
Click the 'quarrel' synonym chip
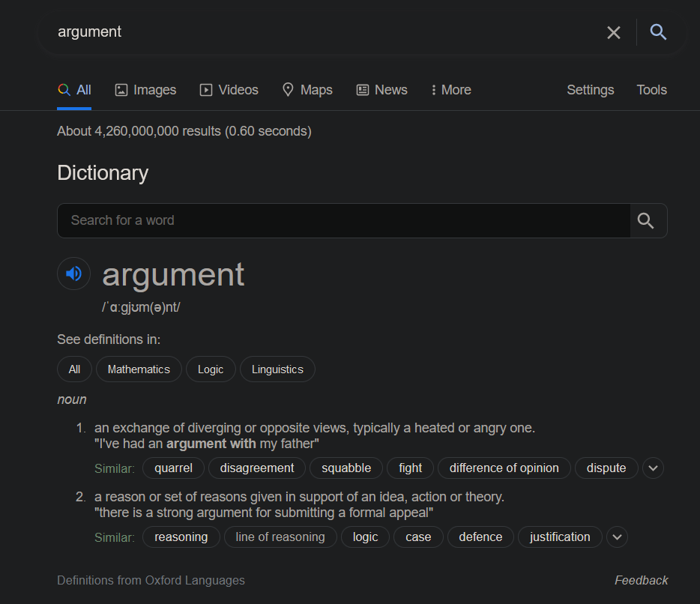pyautogui.click(x=173, y=468)
